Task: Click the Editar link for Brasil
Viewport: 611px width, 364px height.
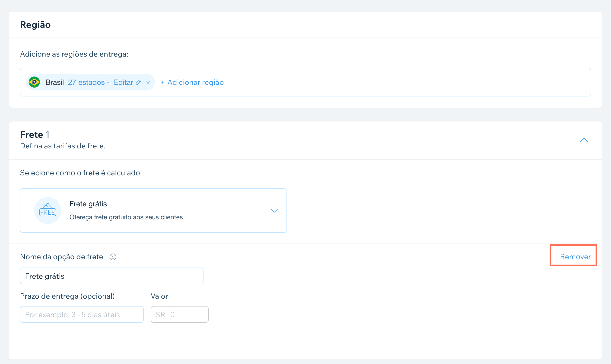Action: 124,82
